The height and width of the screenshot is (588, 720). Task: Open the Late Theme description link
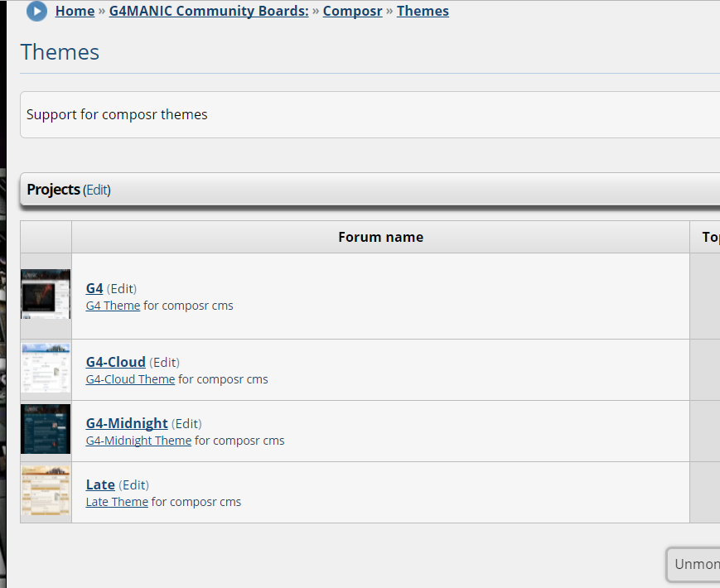click(117, 502)
